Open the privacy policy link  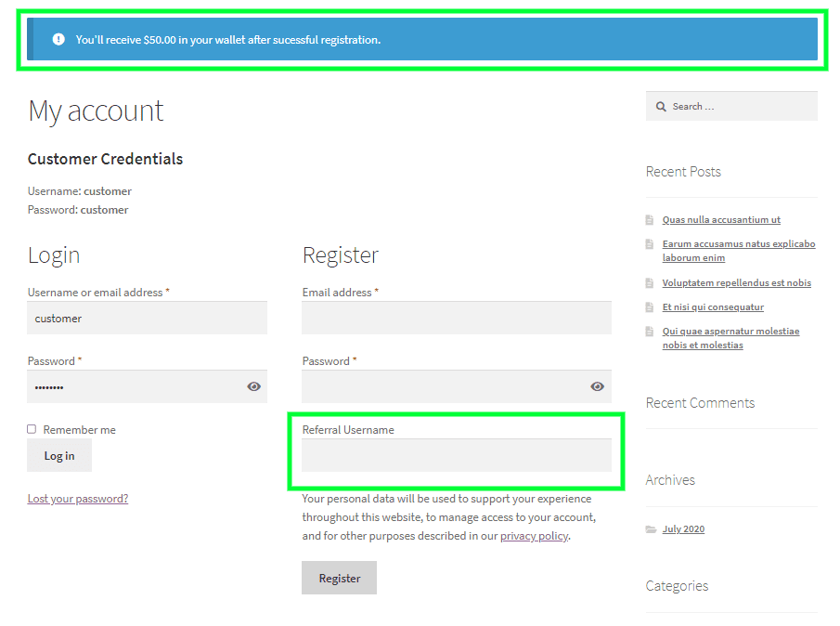(x=534, y=535)
